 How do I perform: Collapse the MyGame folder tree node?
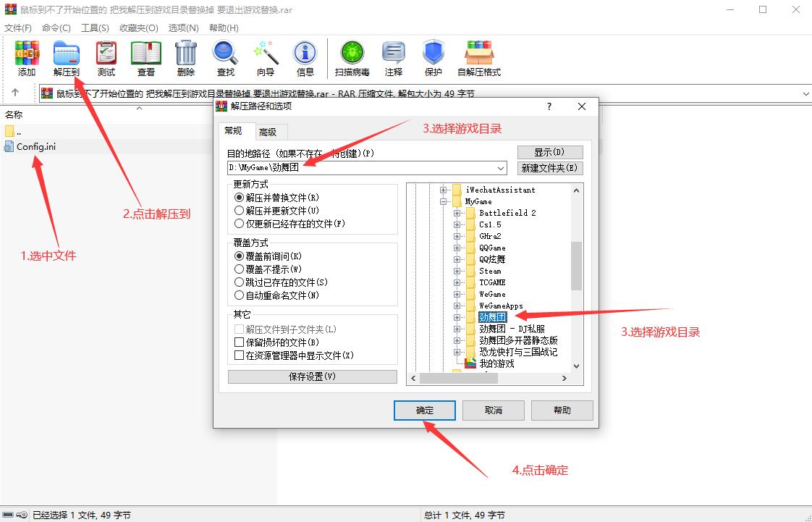443,202
